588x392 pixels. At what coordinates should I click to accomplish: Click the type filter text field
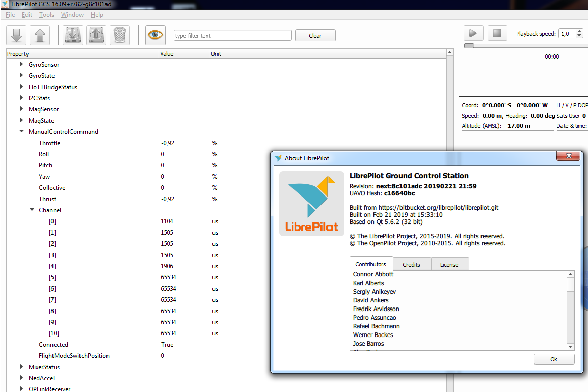232,36
